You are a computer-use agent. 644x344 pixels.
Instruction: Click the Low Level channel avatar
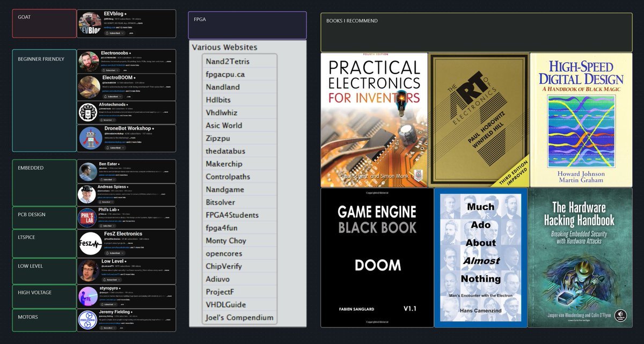89,270
